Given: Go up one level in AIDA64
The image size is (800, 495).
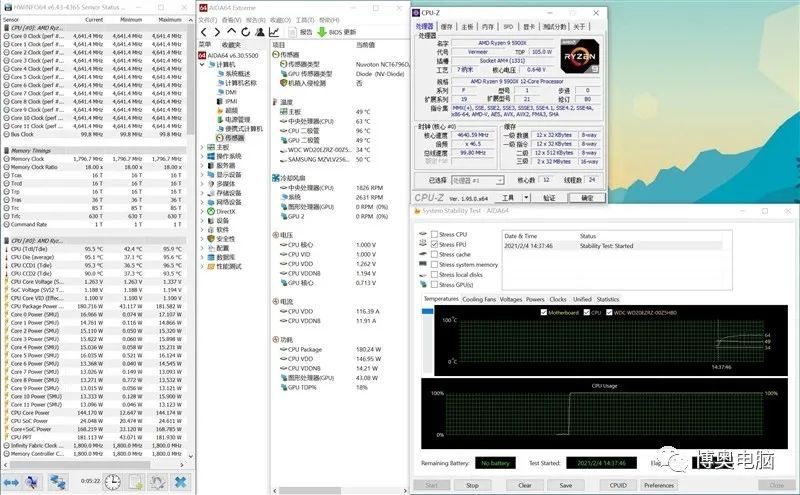Looking at the screenshot, I should point(231,32).
